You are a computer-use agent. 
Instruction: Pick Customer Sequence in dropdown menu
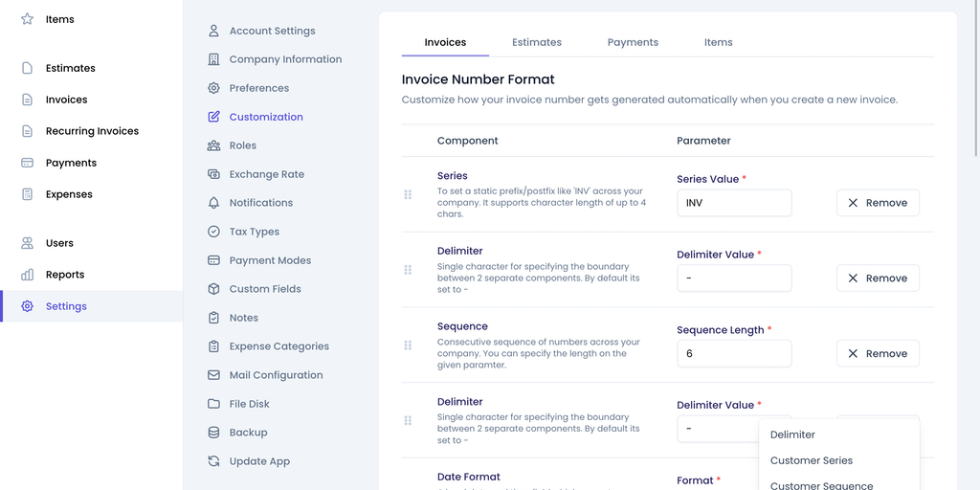point(821,484)
